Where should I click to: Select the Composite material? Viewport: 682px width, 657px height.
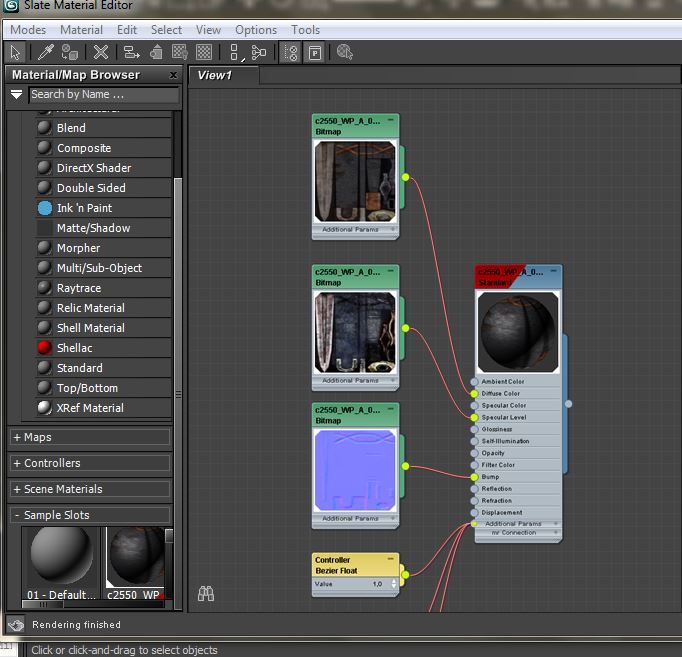pos(104,148)
